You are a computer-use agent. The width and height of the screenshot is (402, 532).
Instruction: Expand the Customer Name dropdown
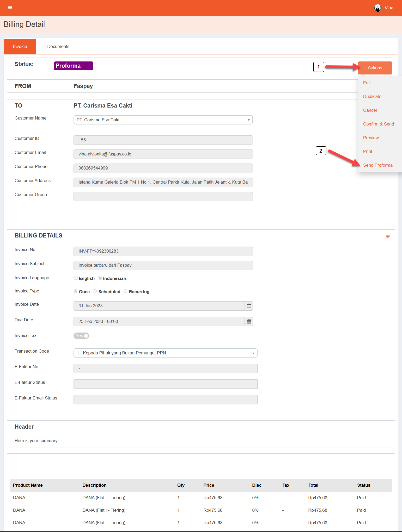coord(163,120)
